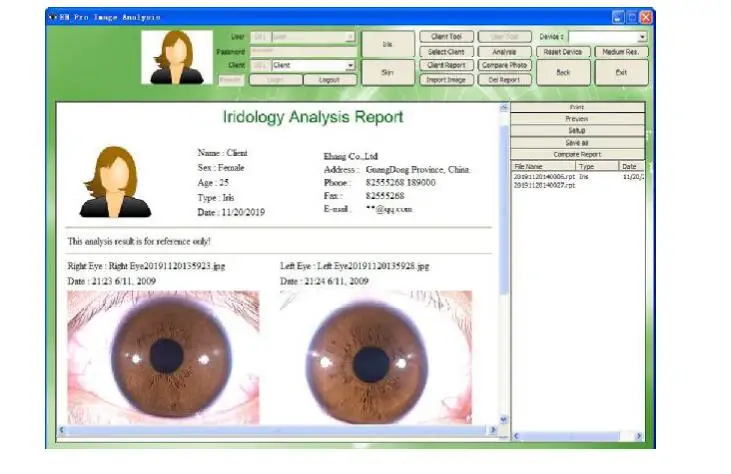
Task: Open the Device selection dropdown
Action: click(642, 37)
